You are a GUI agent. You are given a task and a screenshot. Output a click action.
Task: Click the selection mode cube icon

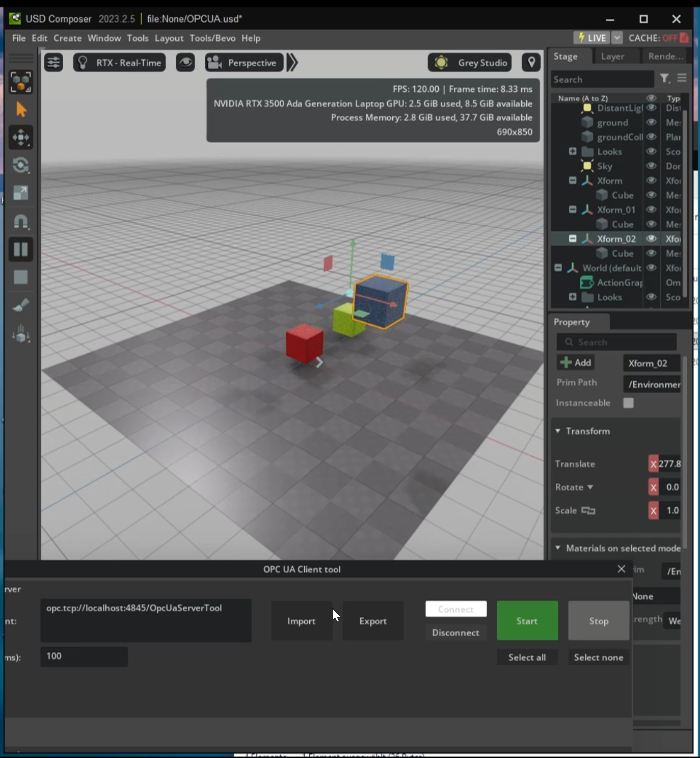(21, 82)
